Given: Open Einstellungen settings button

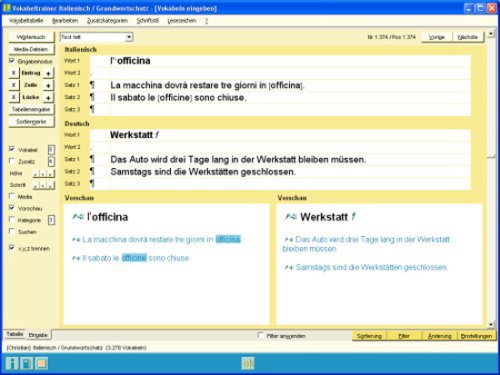Looking at the screenshot, I should tap(476, 336).
